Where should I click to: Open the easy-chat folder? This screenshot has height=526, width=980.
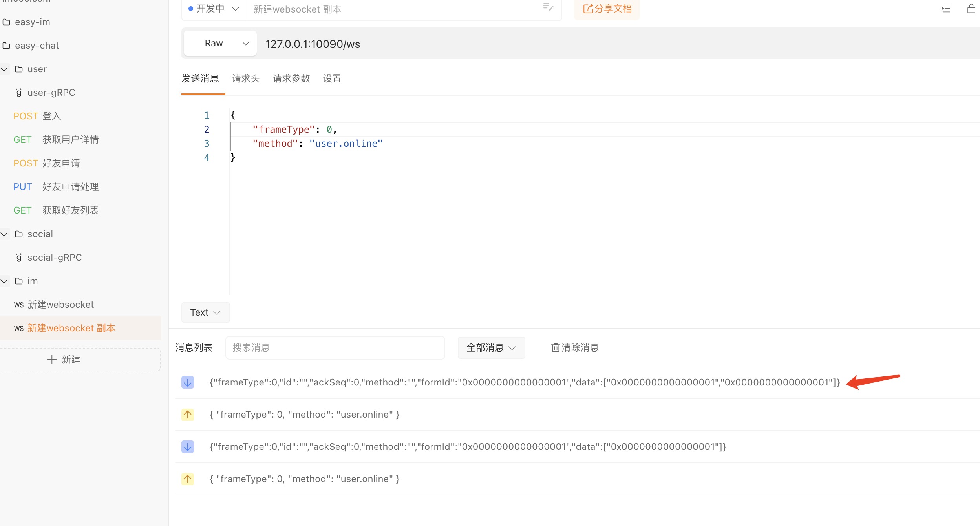[37, 46]
